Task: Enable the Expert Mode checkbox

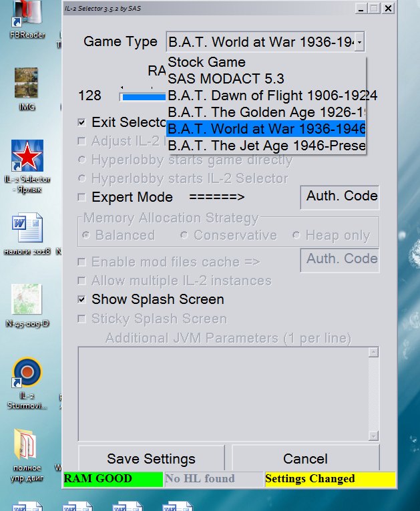Action: (81, 197)
